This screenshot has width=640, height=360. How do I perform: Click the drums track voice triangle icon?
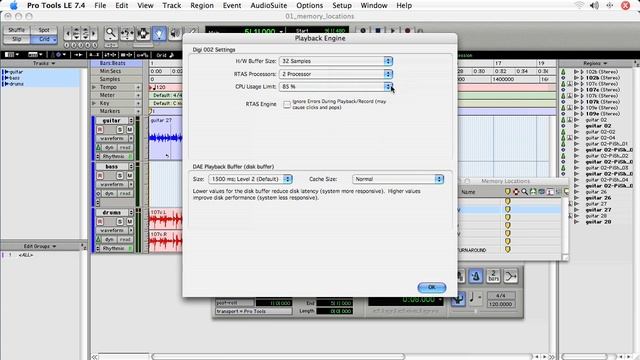[98, 240]
